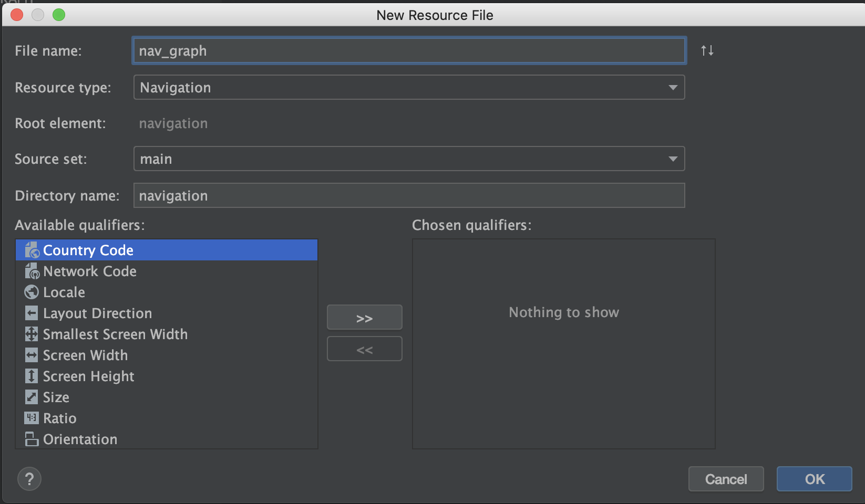Click the Orientation qualifier icon

32,439
